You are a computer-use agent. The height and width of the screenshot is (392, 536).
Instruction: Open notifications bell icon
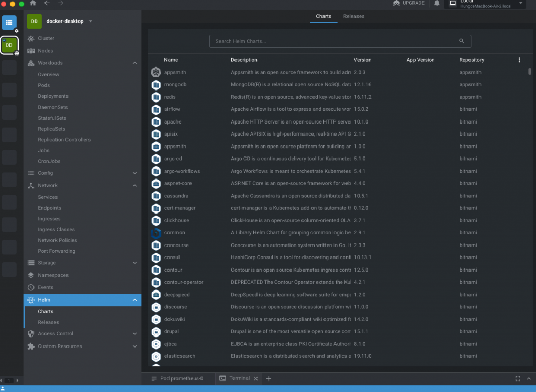pyautogui.click(x=437, y=4)
